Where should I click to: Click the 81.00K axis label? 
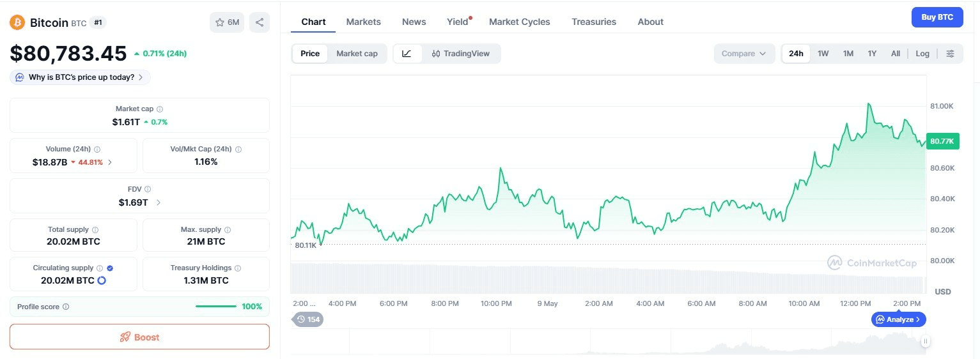tap(942, 106)
